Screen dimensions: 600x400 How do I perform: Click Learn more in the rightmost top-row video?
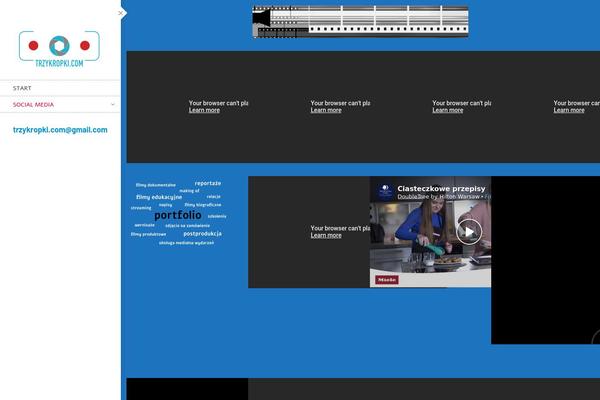(569, 110)
